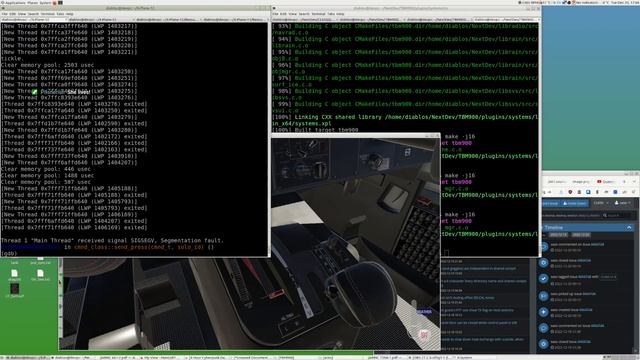Image resolution: width=640 pixels, height=360 pixels.
Task: Collapse the Timeline panel with chevron
Action: tap(629, 227)
